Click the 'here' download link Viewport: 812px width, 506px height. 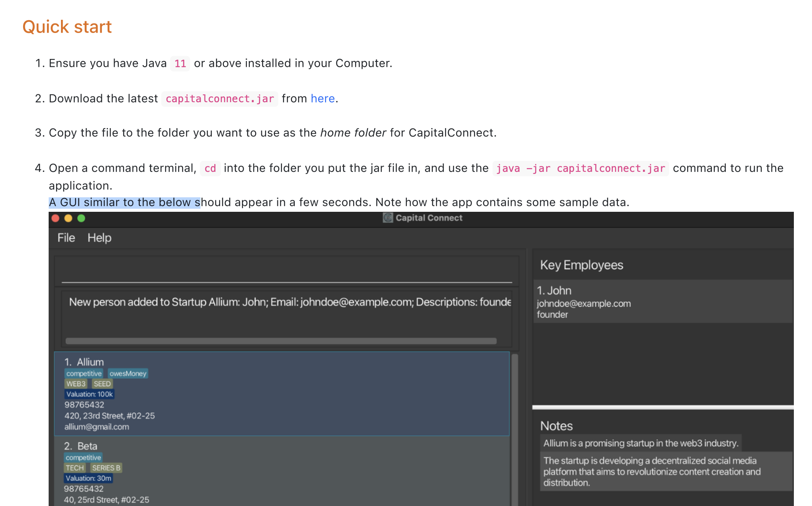322,98
